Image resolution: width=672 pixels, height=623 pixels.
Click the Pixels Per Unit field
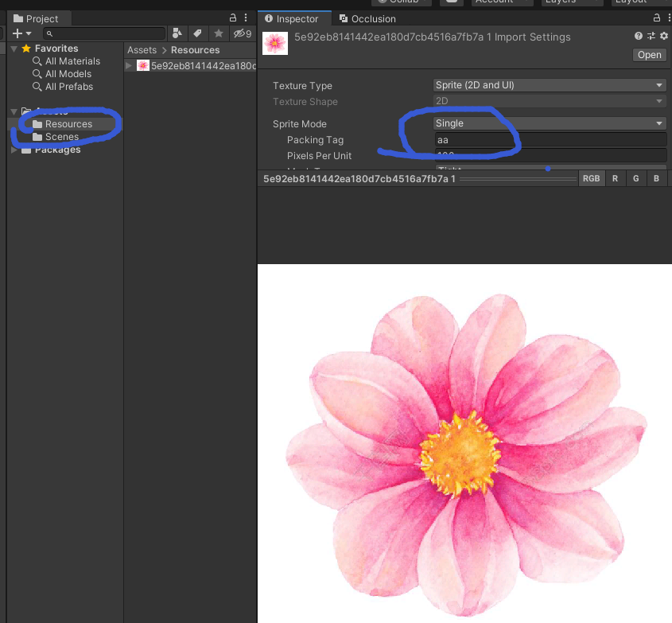pos(550,155)
